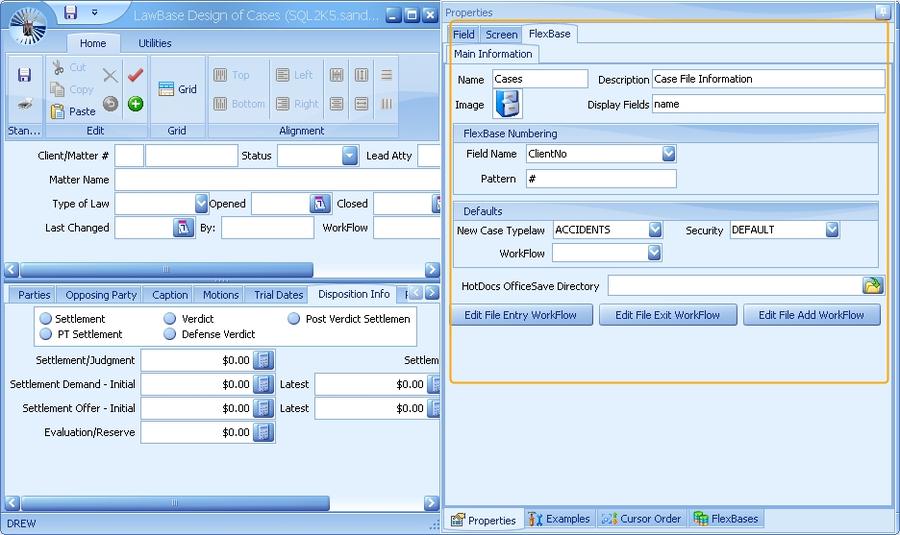Click the FlexBase image file cabinet icon
This screenshot has width=900, height=535.
tap(507, 104)
